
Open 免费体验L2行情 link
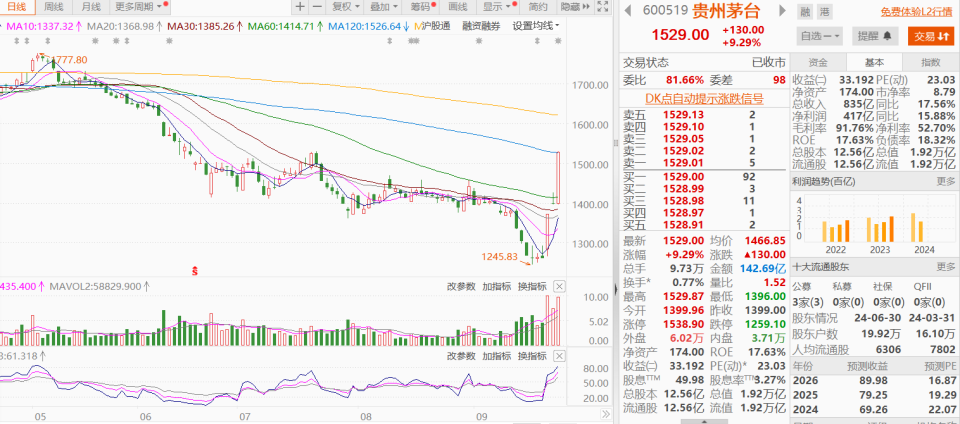pyautogui.click(x=917, y=11)
